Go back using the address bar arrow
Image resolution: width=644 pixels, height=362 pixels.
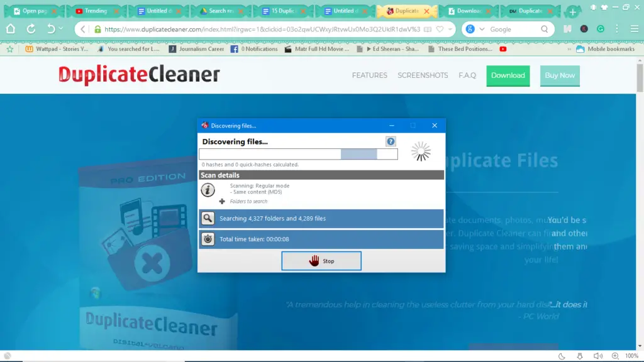tap(82, 29)
